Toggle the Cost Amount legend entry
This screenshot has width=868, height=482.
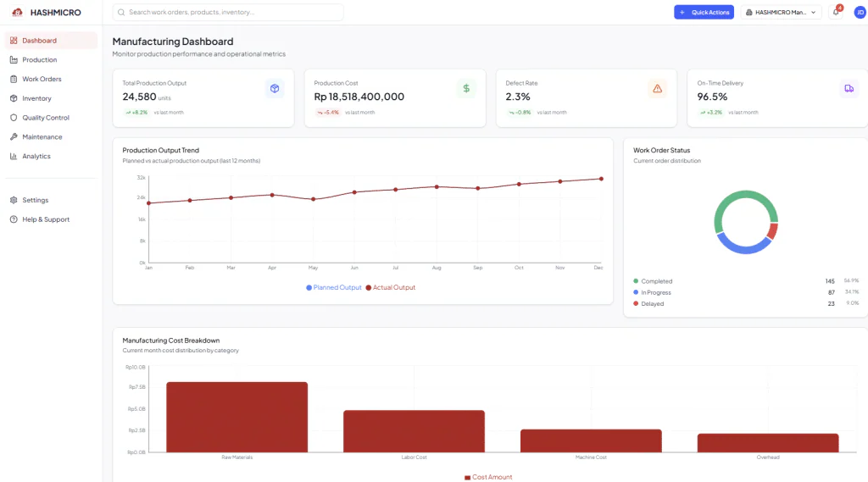pos(488,477)
